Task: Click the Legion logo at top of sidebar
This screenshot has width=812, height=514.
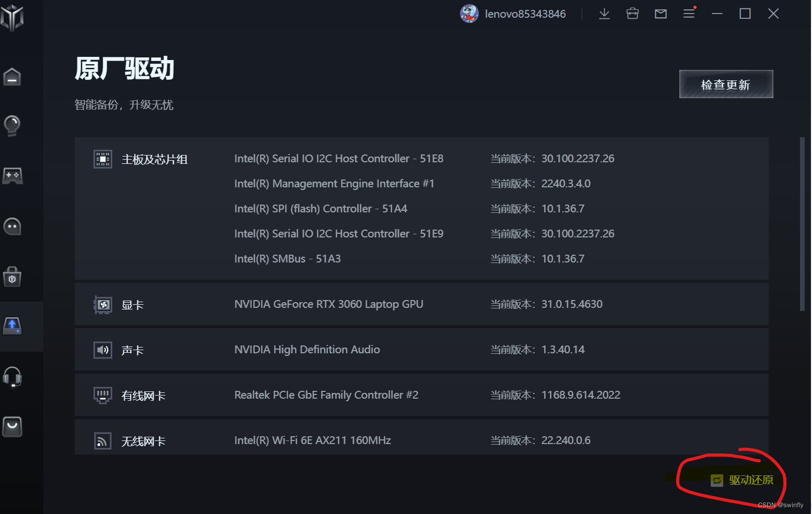Action: (12, 18)
